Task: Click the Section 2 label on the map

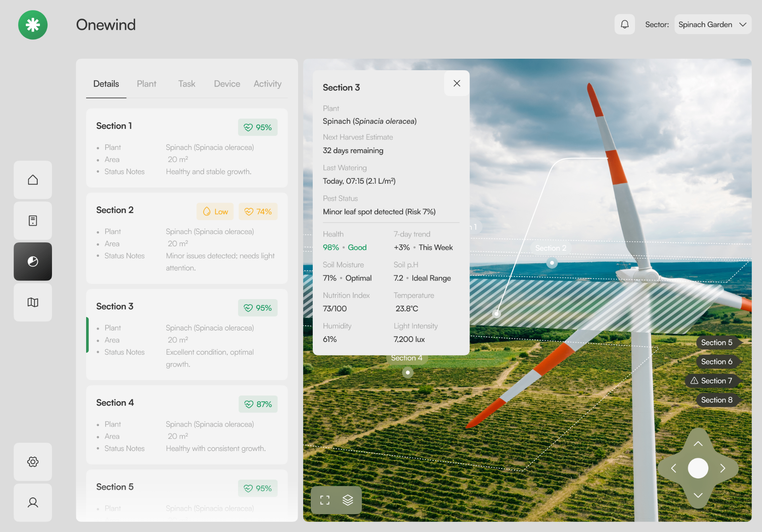Action: 550,248
